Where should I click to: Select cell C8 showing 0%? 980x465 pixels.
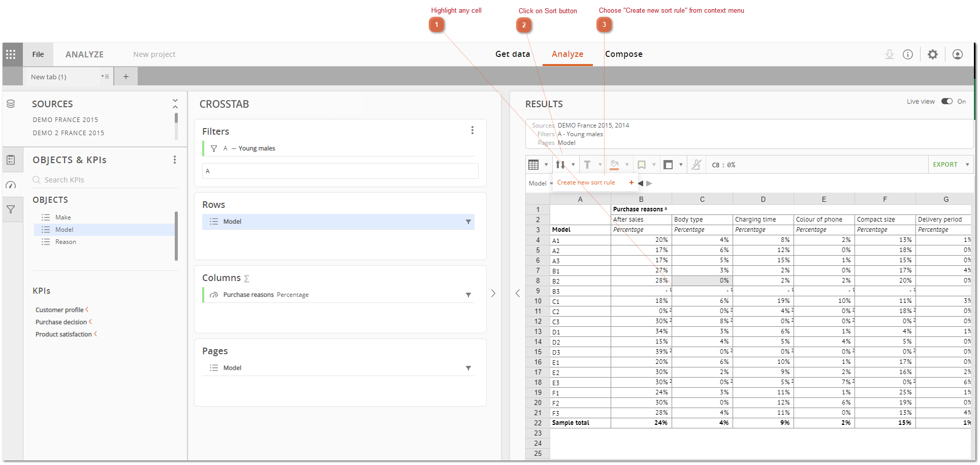point(702,281)
